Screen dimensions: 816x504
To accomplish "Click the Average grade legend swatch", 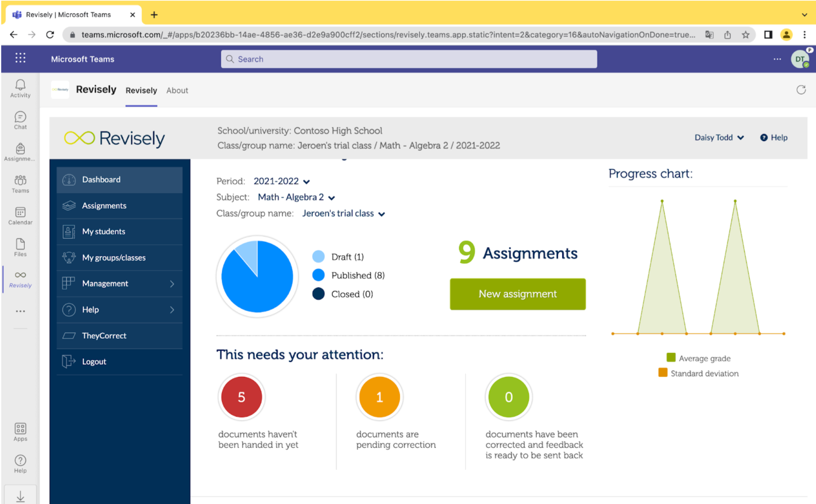I will tap(671, 358).
